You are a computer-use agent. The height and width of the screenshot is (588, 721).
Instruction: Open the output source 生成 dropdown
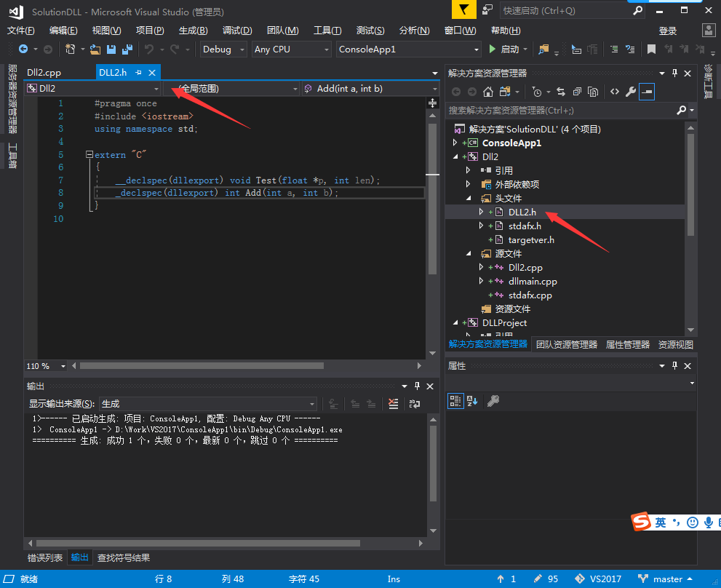208,403
